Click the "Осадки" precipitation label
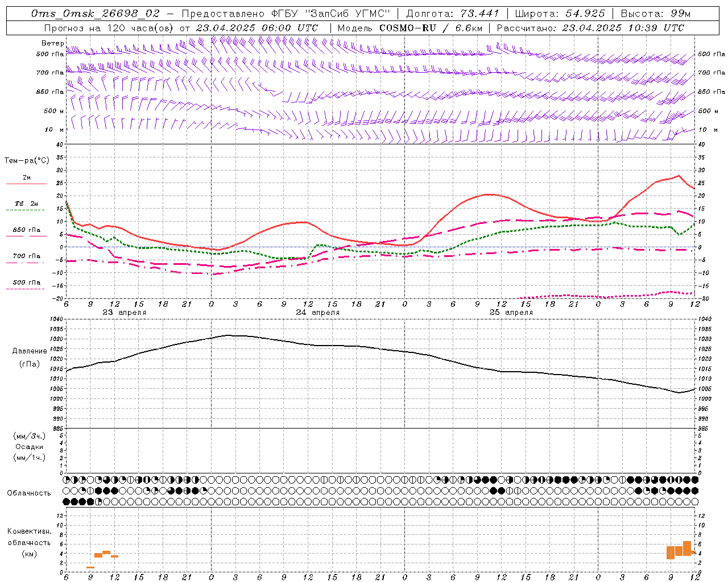 pos(30,447)
